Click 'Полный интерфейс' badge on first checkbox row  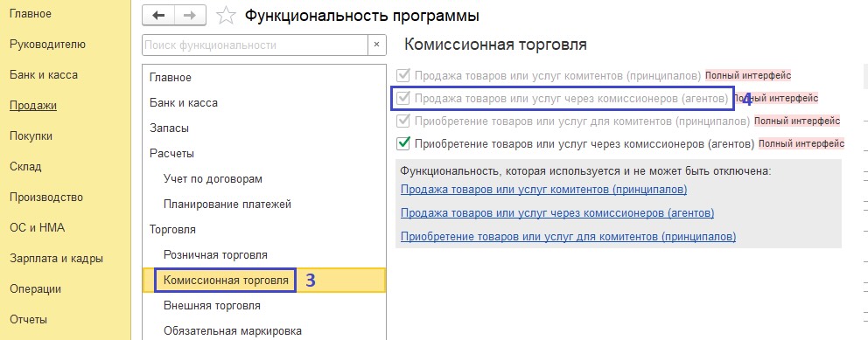748,75
